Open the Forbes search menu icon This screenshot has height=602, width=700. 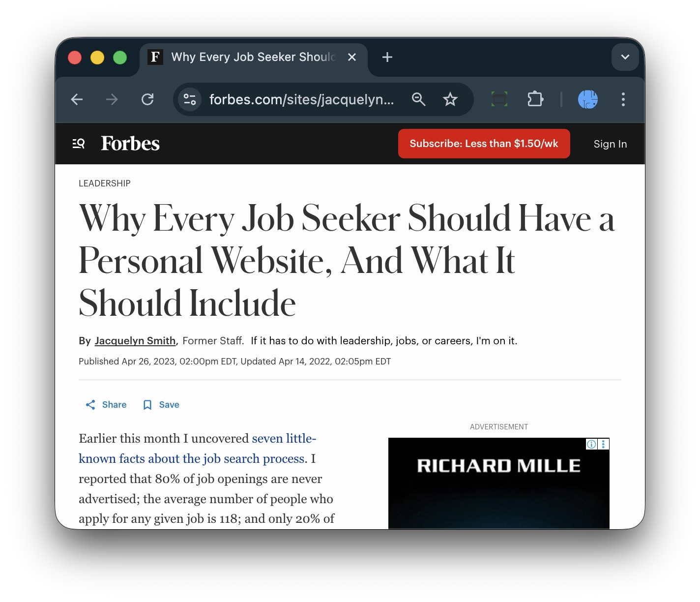coord(78,143)
